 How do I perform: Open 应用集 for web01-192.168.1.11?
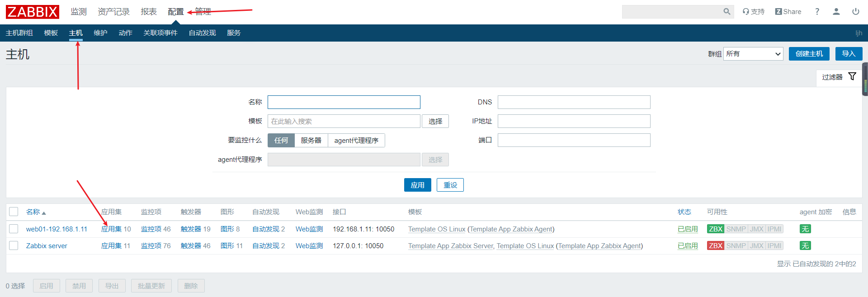click(x=111, y=229)
